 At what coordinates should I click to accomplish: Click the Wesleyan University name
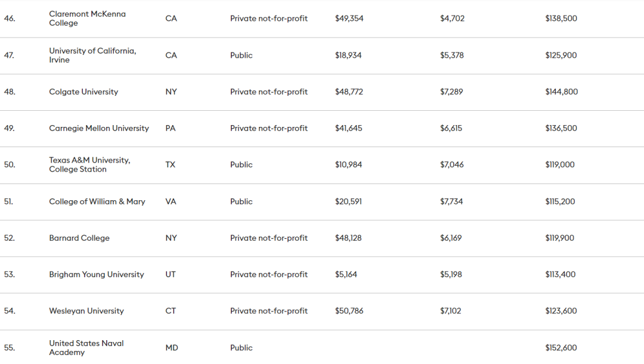86,311
